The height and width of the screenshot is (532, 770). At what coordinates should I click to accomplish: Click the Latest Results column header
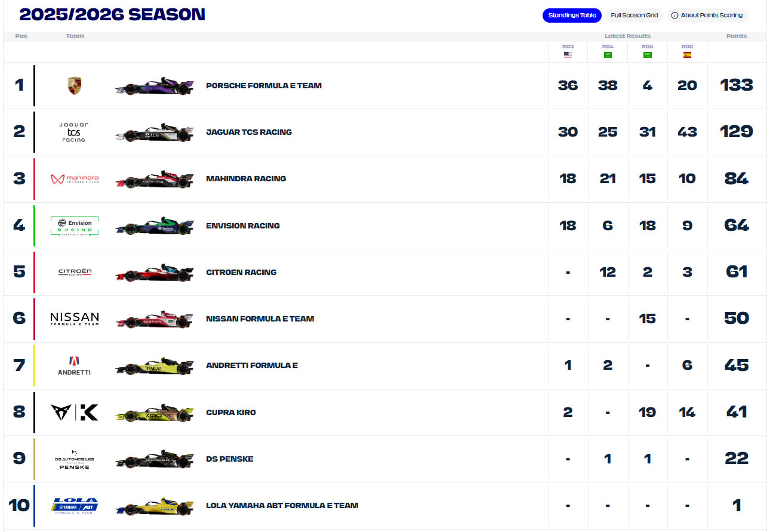[627, 36]
